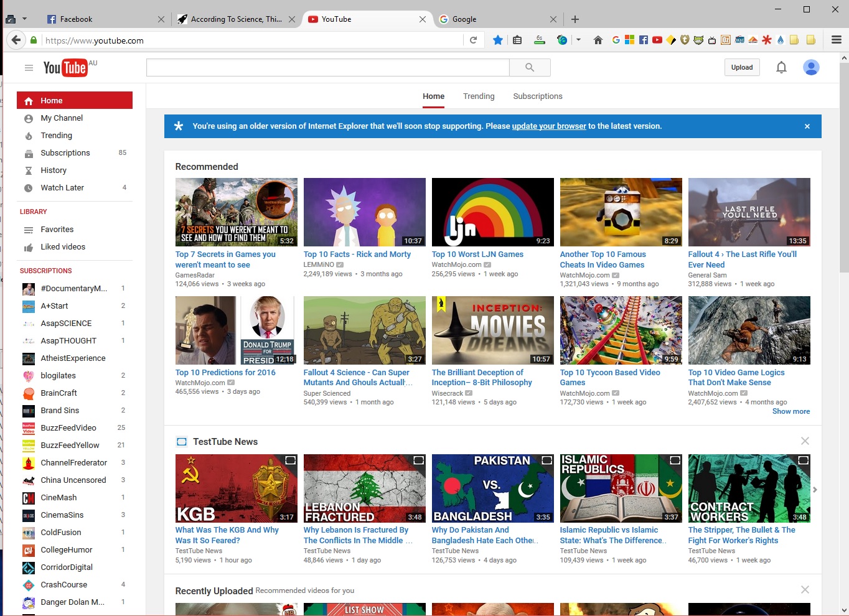Open the account avatar menu
The width and height of the screenshot is (849, 616).
pos(811,67)
